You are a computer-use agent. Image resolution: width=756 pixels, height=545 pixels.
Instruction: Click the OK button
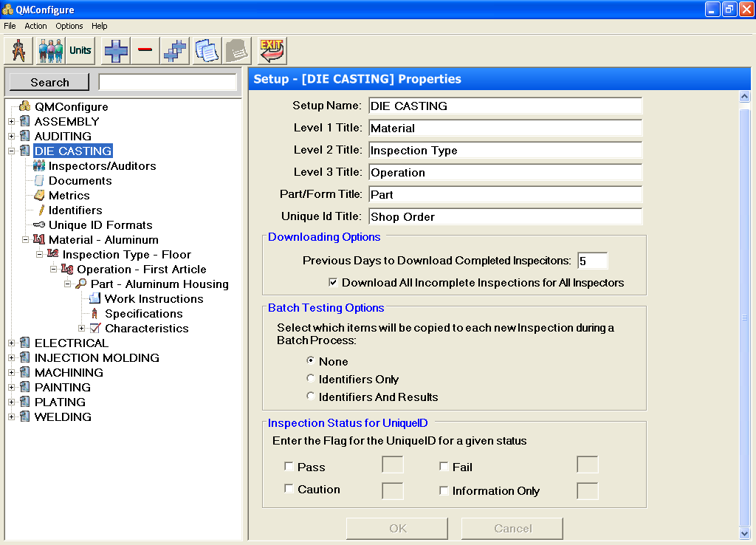coord(397,529)
